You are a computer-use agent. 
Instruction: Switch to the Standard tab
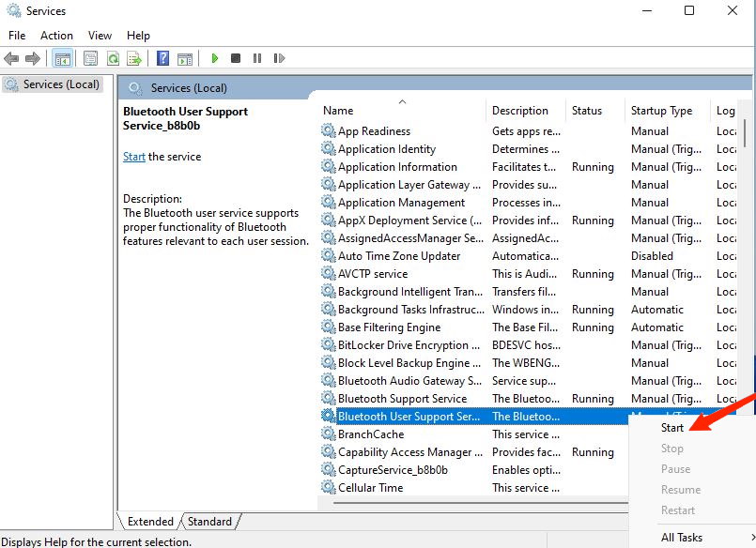coord(209,522)
